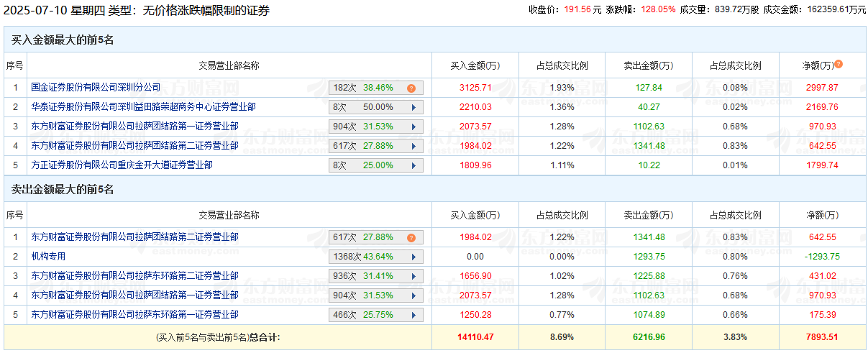Click arrow icon in sell table's 904次 badge
The height and width of the screenshot is (353, 868).
coord(414,295)
